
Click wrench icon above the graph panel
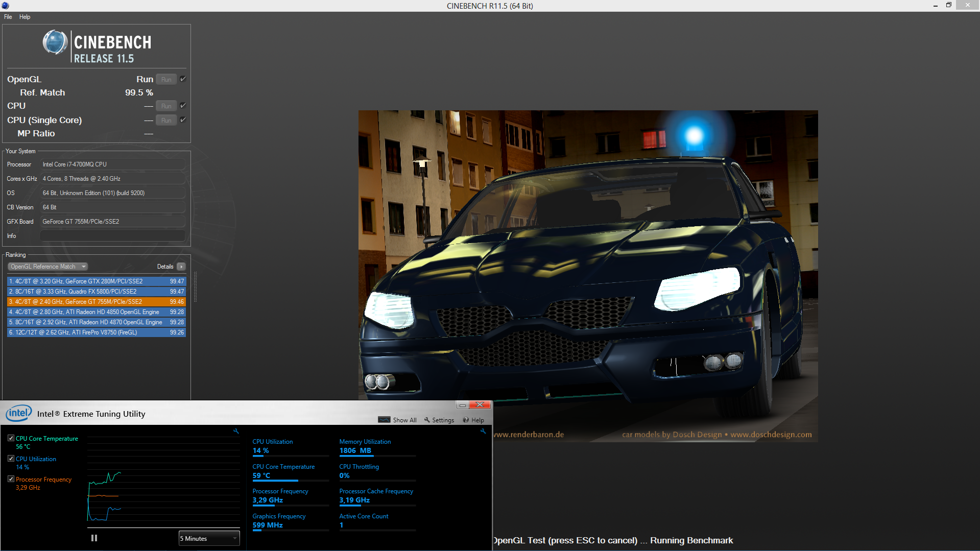[x=236, y=432]
